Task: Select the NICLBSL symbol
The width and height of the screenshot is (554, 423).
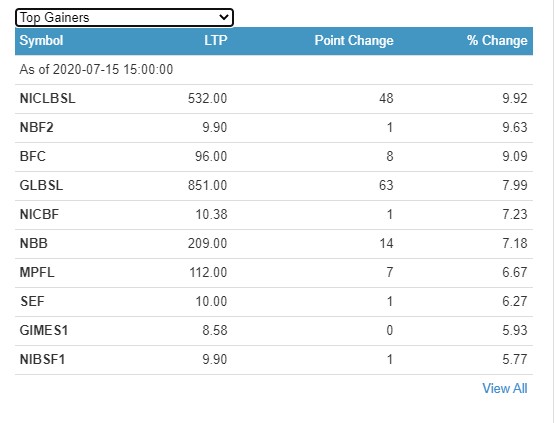Action: (x=47, y=98)
